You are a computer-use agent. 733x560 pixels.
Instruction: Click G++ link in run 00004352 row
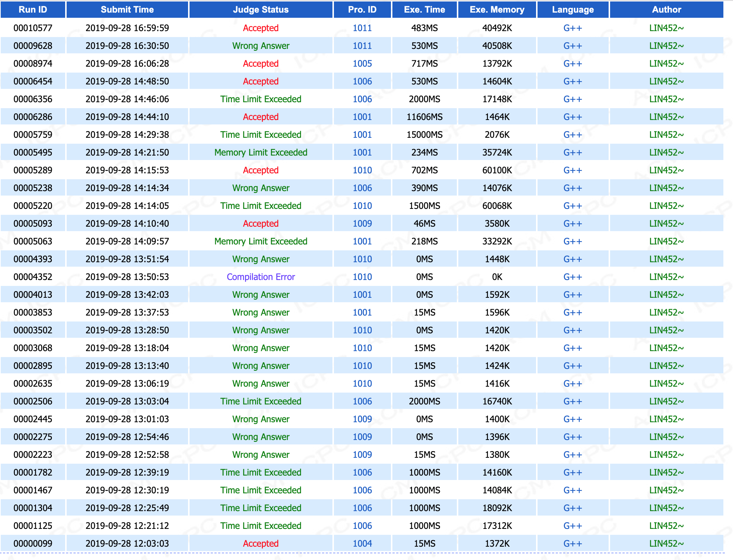572,277
